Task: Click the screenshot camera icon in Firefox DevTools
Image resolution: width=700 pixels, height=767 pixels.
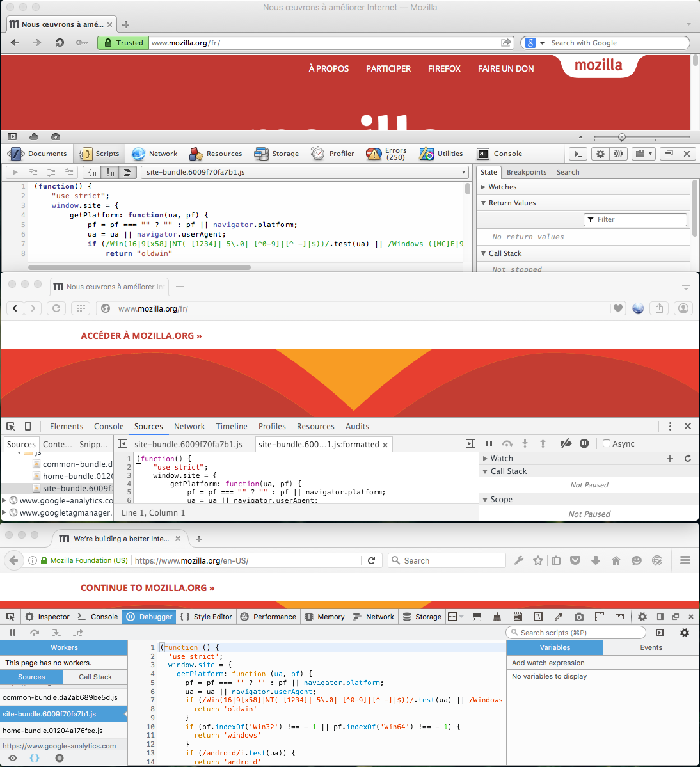Action: click(578, 617)
